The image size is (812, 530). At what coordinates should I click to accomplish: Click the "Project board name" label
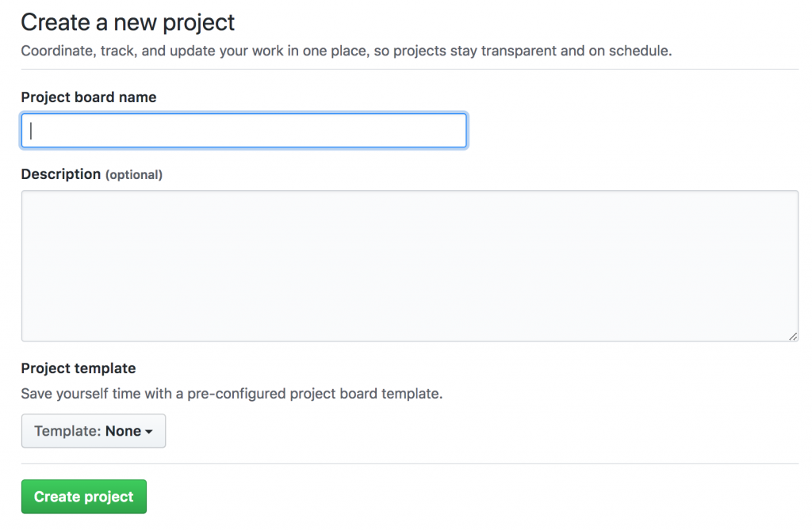point(89,97)
